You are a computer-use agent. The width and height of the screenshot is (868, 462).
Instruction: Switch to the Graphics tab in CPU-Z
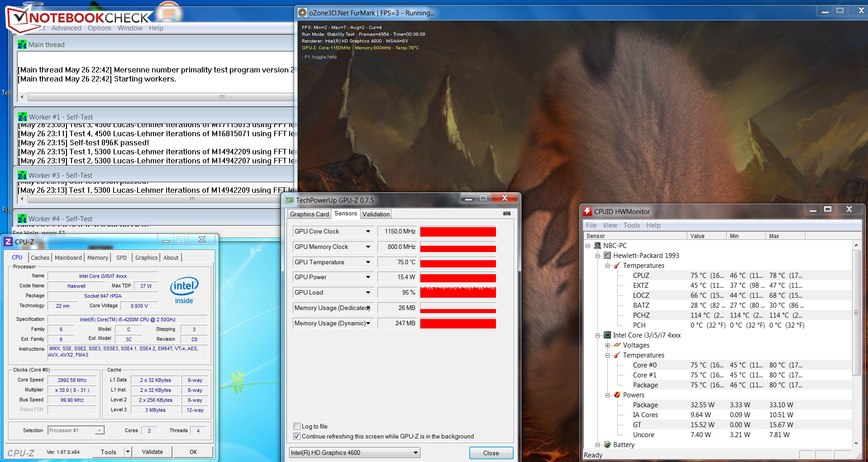147,257
